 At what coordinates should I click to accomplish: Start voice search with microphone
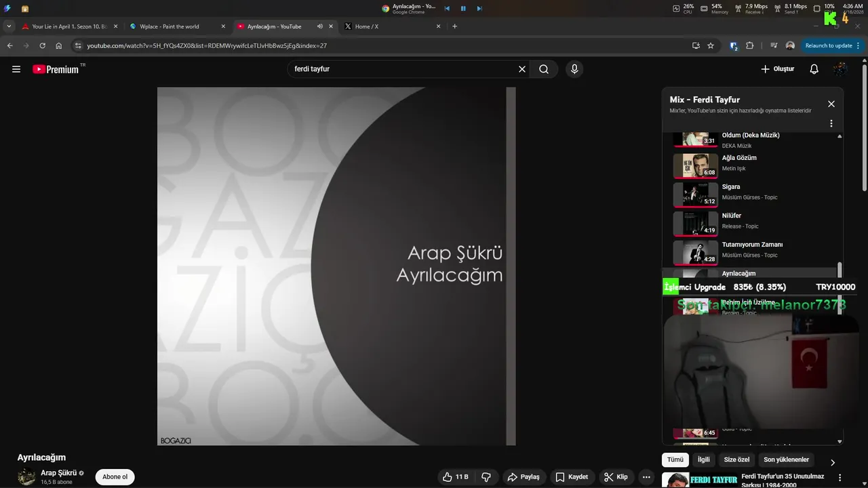pos(574,69)
